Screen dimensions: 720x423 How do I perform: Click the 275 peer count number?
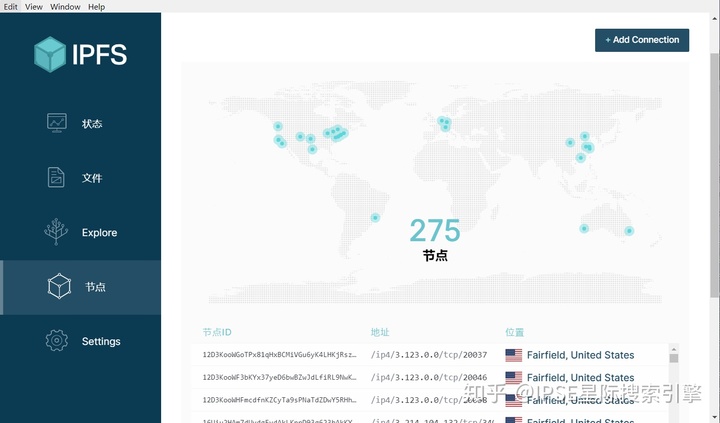tap(435, 230)
